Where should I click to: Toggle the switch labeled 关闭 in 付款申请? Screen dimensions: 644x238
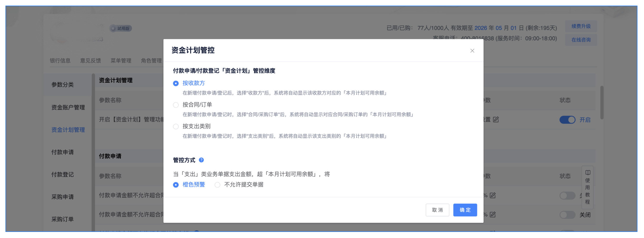coord(567,215)
